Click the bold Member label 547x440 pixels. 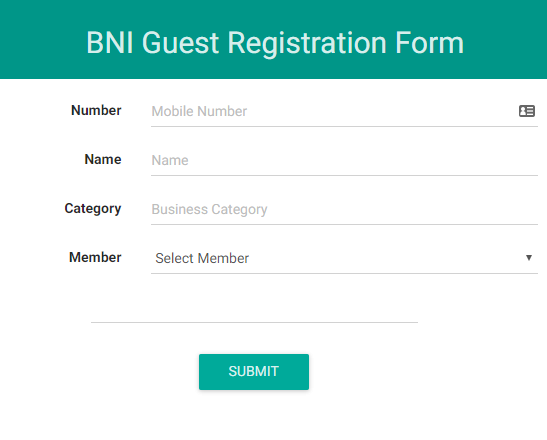coord(95,258)
